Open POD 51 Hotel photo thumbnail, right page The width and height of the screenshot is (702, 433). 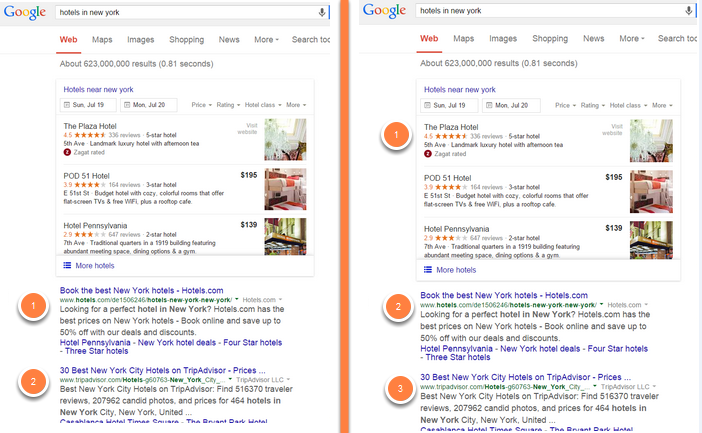tap(651, 192)
